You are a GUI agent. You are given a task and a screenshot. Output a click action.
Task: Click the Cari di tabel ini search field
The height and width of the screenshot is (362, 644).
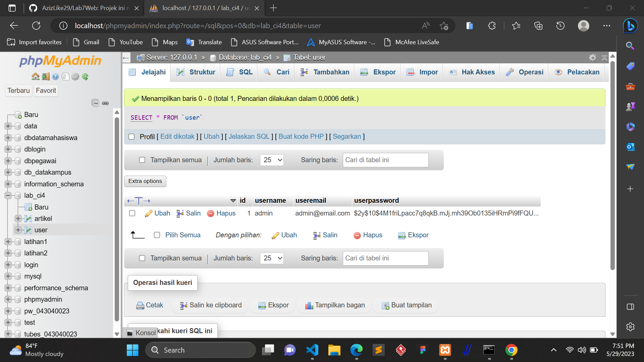[385, 160]
